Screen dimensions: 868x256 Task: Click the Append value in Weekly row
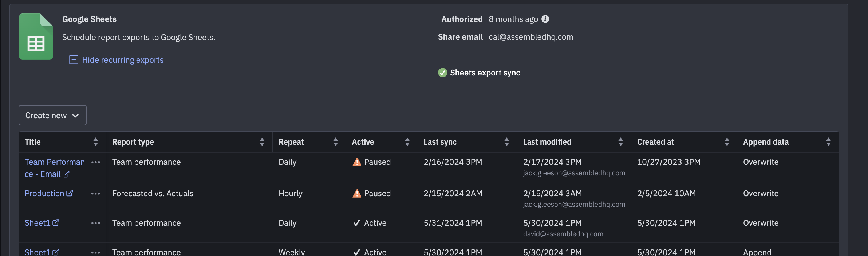(x=757, y=252)
